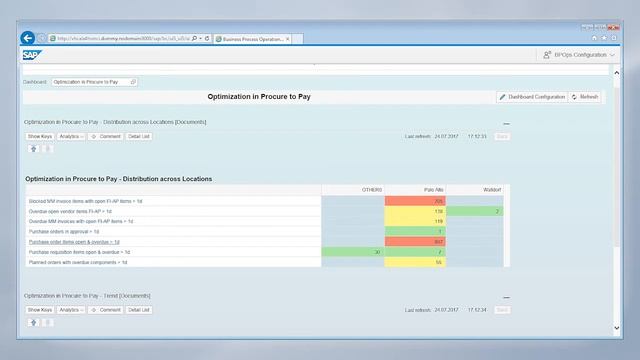The image size is (640, 360).
Task: Click the Back button in Distribution panel
Action: point(502,136)
